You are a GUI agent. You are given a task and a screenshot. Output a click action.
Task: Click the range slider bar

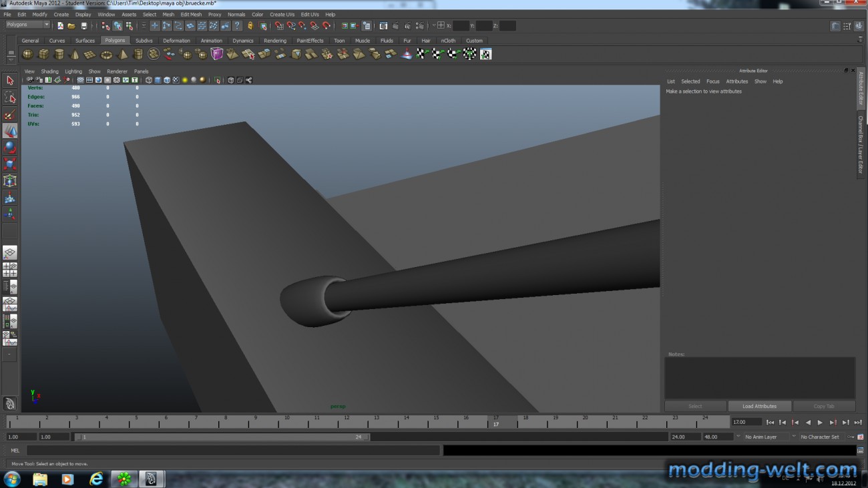(221, 437)
